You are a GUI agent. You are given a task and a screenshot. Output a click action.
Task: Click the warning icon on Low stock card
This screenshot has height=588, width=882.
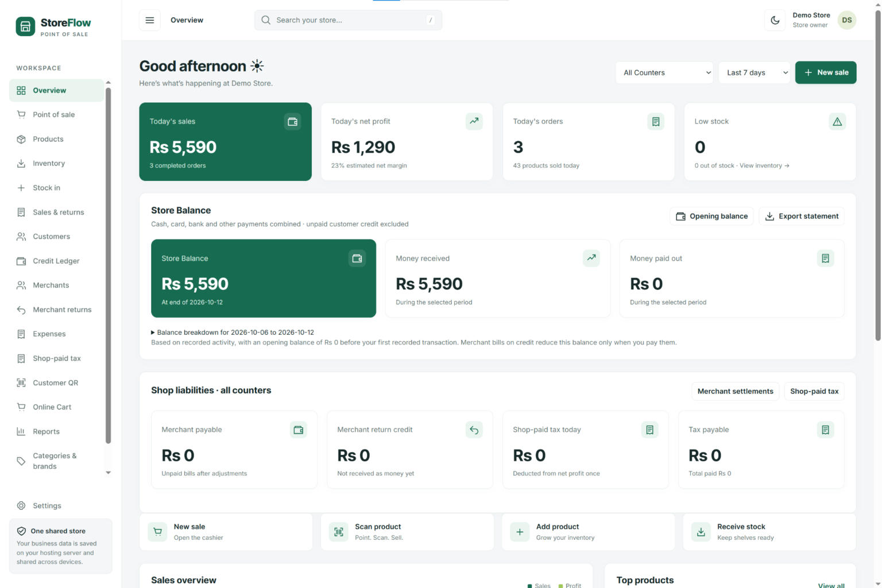tap(837, 122)
